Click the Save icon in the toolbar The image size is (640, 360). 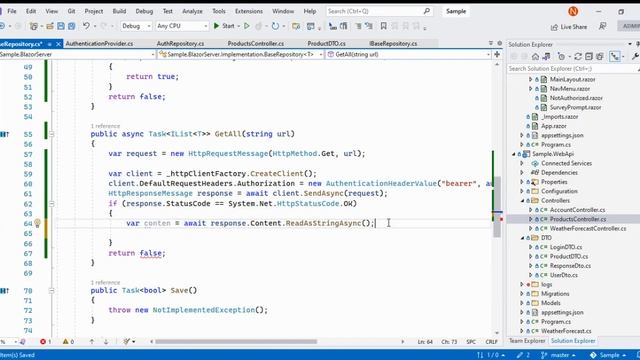[x=61, y=26]
